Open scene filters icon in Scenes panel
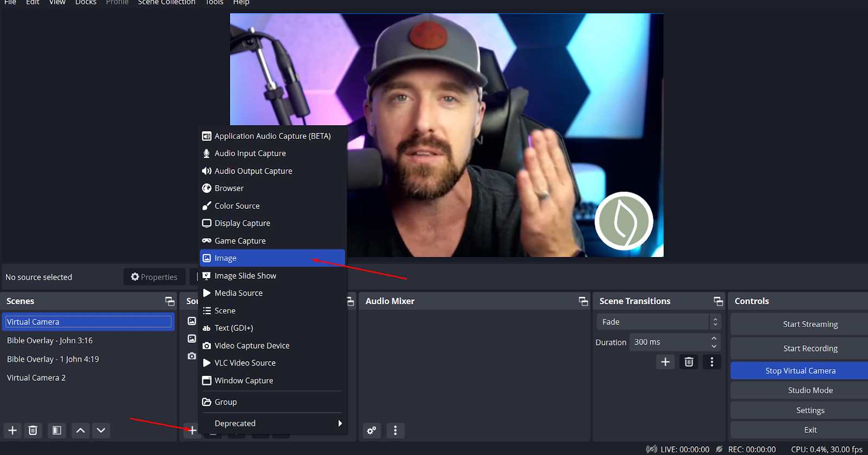This screenshot has width=868, height=455. [56, 431]
